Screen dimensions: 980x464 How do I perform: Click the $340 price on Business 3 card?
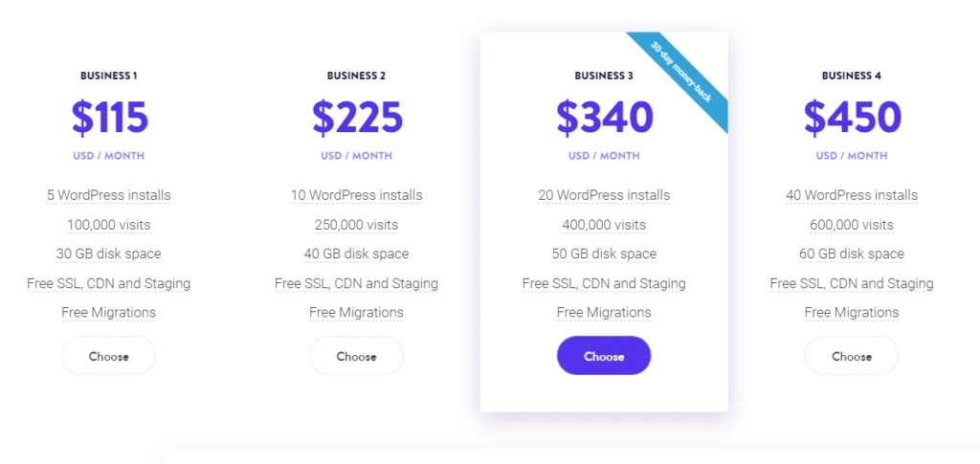point(604,117)
